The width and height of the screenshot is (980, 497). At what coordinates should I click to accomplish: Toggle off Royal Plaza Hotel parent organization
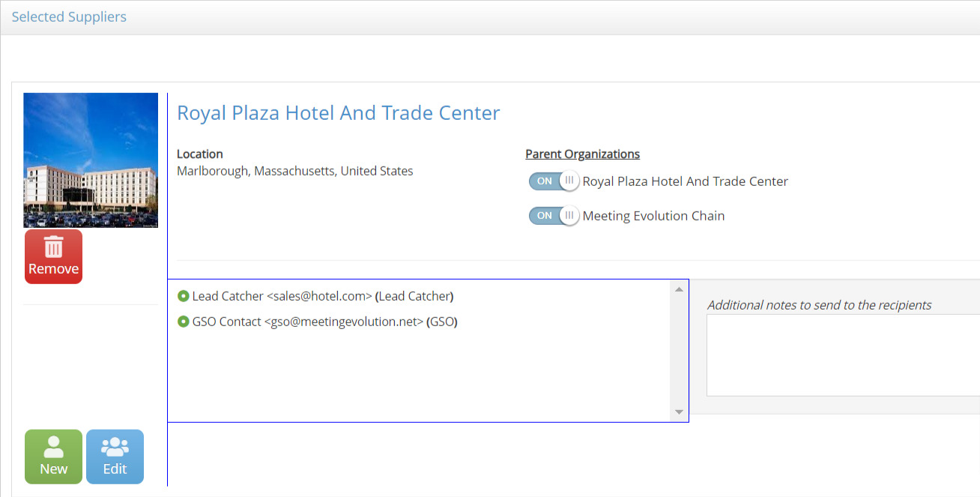pos(554,181)
